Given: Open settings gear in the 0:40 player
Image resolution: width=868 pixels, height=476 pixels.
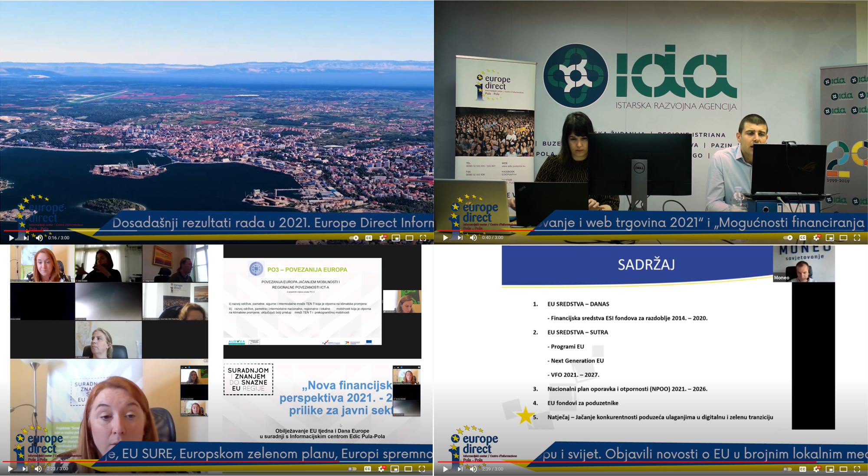Looking at the screenshot, I should pyautogui.click(x=816, y=238).
